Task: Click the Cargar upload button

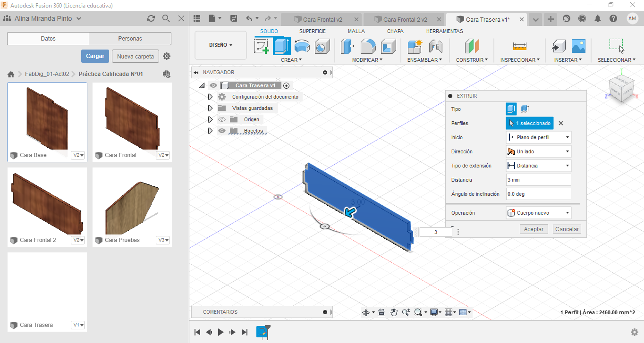Action: click(x=95, y=56)
